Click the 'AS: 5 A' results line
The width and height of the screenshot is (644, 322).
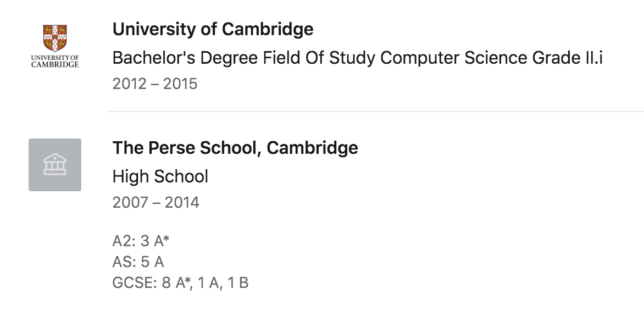pyautogui.click(x=138, y=262)
